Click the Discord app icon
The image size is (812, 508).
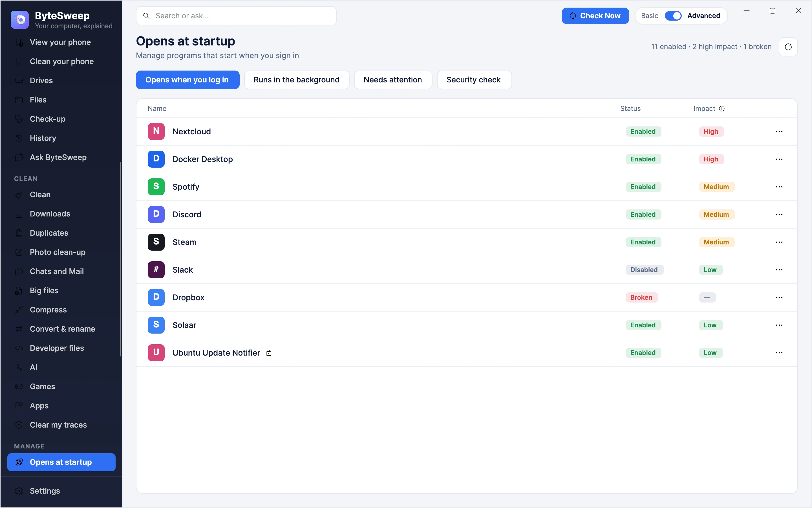tap(156, 214)
